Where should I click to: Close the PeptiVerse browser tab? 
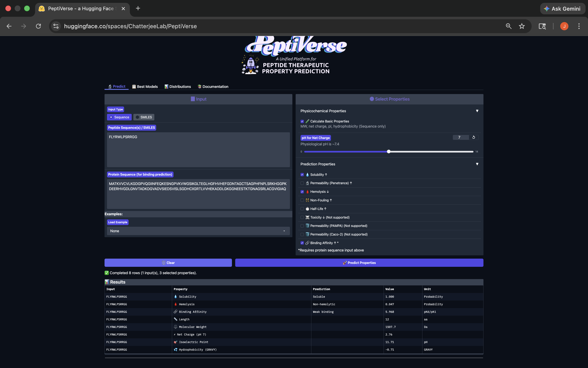click(123, 9)
